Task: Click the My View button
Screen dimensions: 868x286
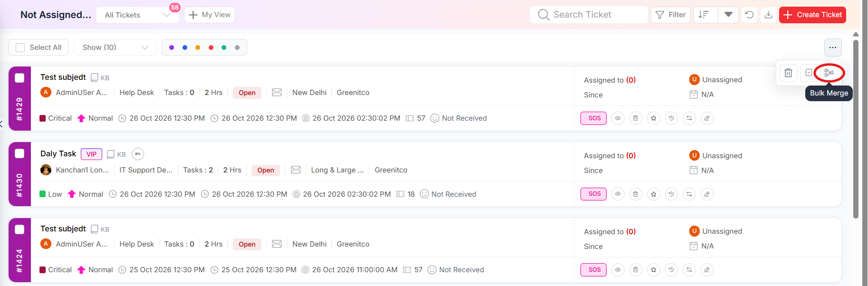Action: click(210, 15)
